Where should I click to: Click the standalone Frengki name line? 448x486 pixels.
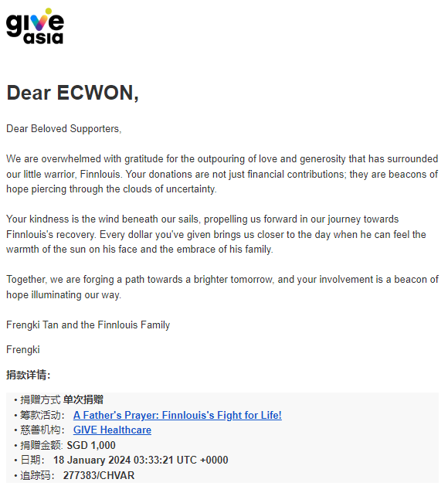coord(23,349)
